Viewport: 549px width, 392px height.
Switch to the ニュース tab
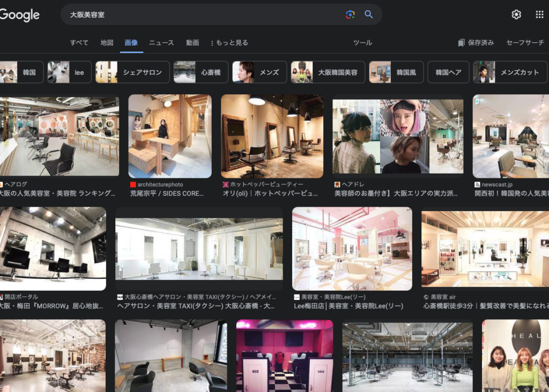(161, 43)
